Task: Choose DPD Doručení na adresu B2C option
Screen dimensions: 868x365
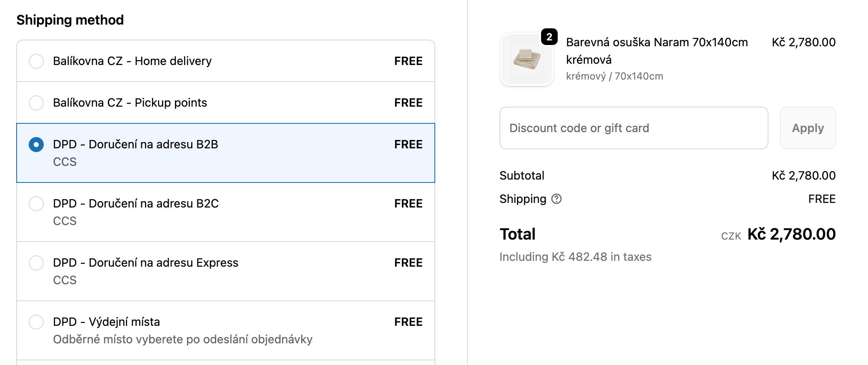Action: coord(36,204)
